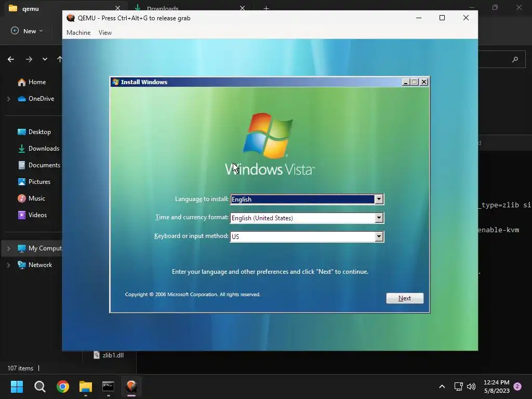
Task: Add a new File Explorer tab
Action: [267, 8]
